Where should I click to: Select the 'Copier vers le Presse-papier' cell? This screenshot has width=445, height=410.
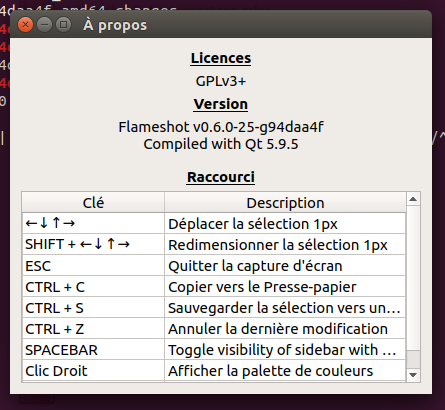(285, 287)
